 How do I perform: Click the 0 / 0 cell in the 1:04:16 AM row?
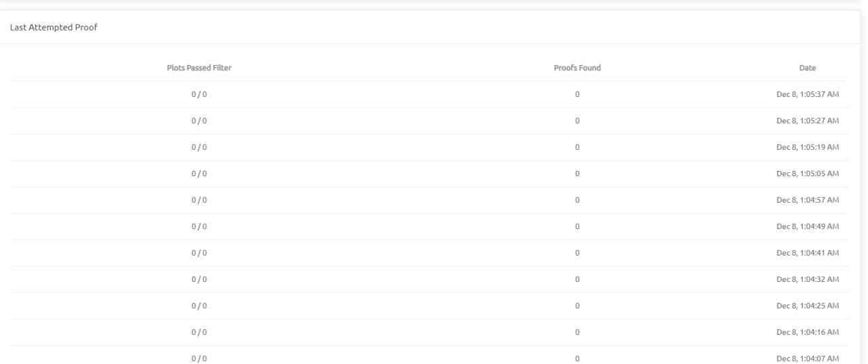coord(199,332)
